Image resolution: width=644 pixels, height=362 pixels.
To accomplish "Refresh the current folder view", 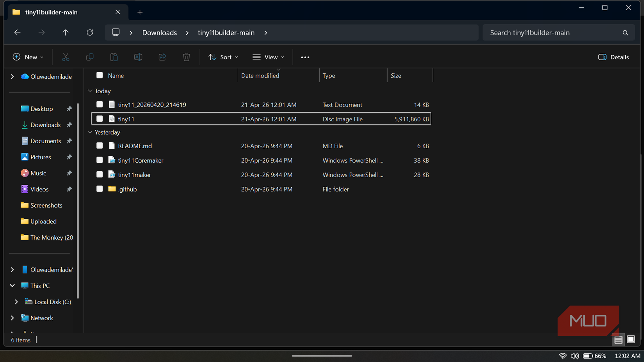I will point(90,32).
